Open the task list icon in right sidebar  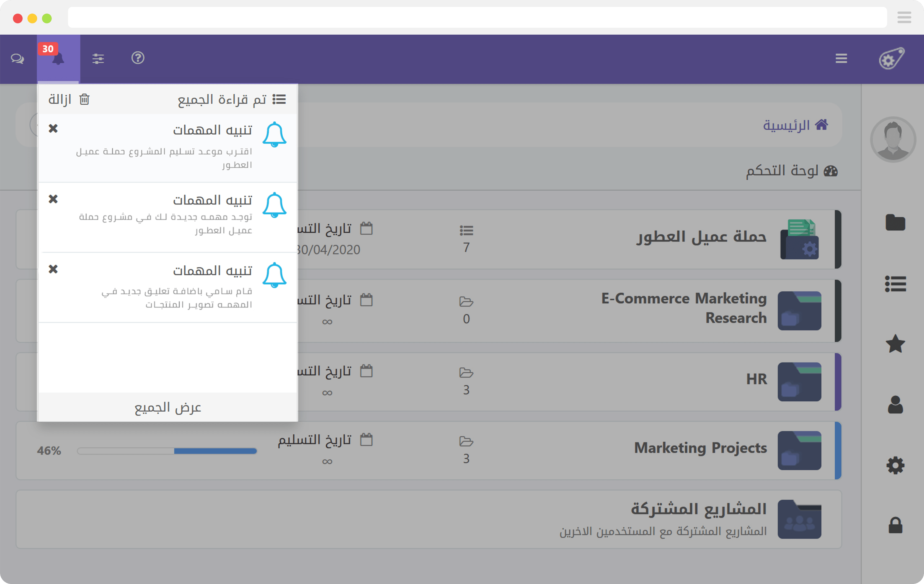click(x=895, y=283)
